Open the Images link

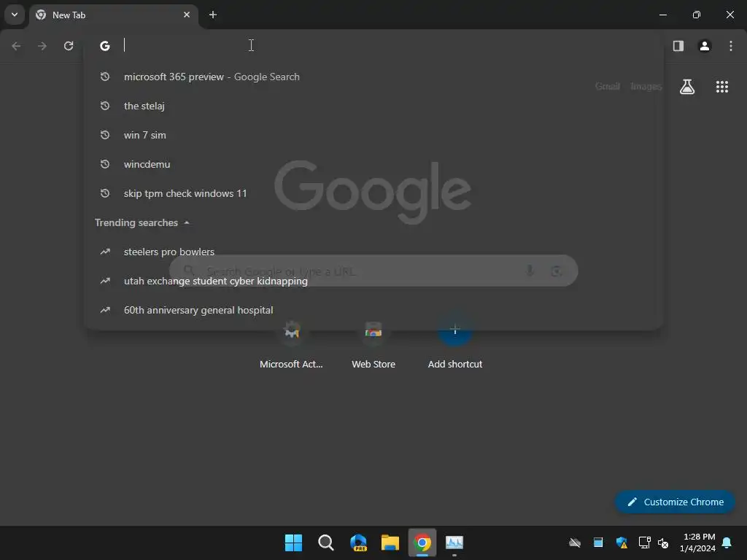tap(646, 86)
